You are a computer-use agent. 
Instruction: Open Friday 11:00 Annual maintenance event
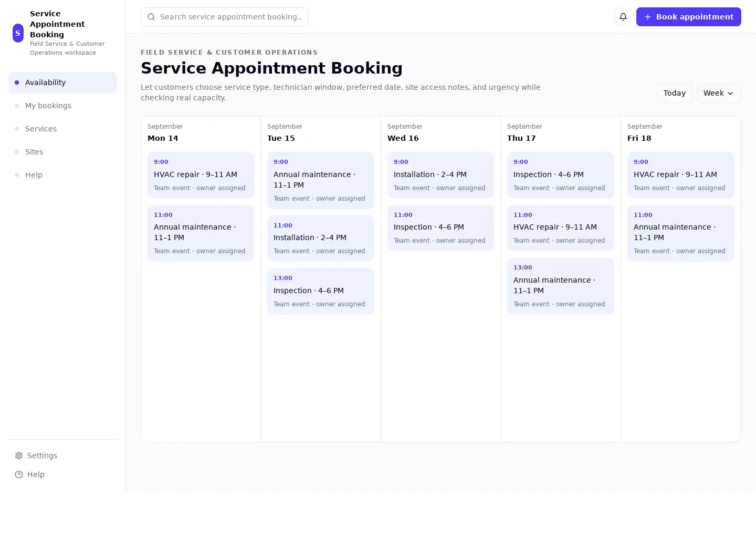pyautogui.click(x=681, y=233)
